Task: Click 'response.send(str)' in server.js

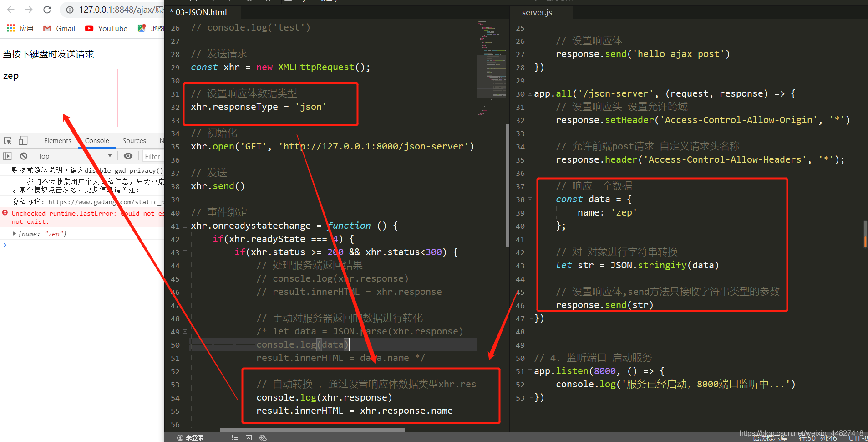Action: (604, 305)
